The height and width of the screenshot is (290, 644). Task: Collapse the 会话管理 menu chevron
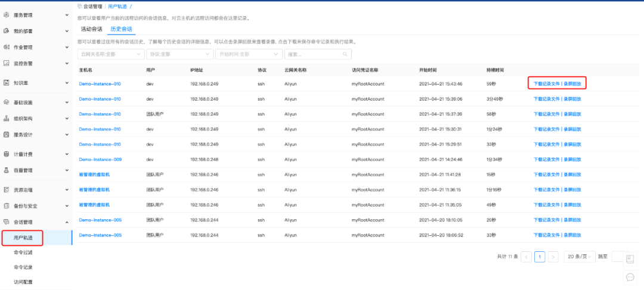(67, 222)
